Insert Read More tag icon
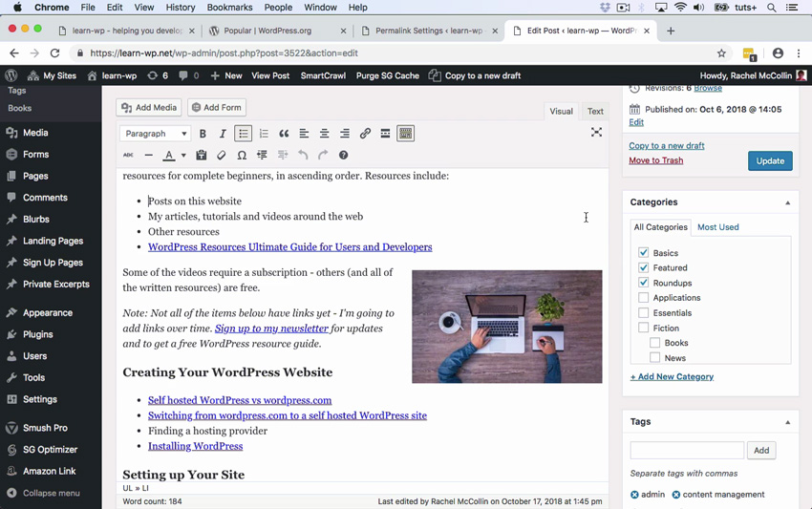 pos(385,134)
